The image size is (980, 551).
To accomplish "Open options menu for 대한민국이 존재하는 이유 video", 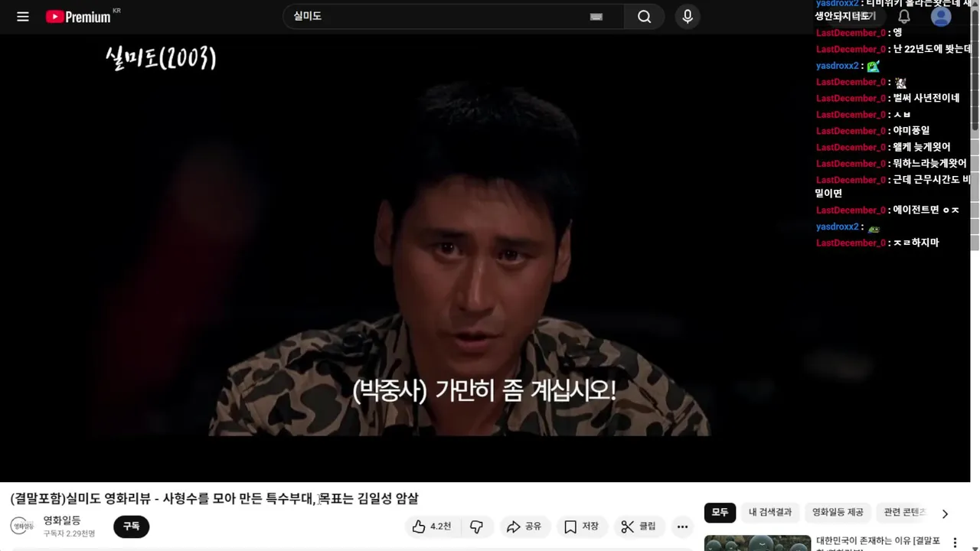I will click(955, 543).
